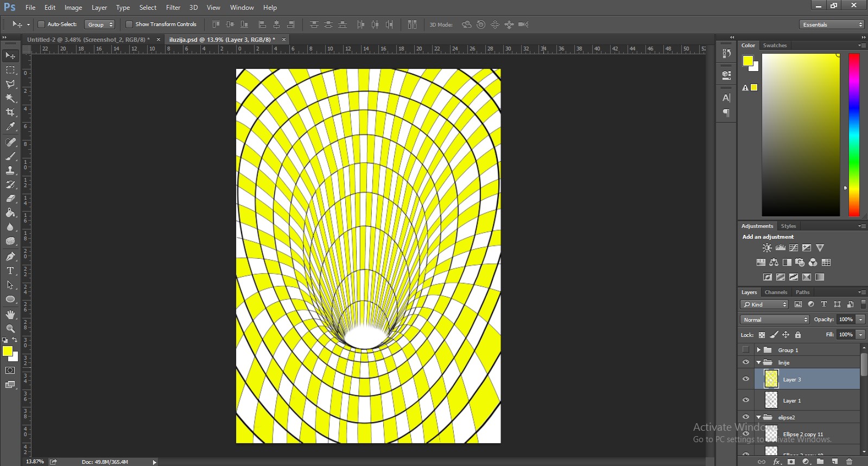Switch to Untitled-2 document tab
The image size is (868, 466).
(x=88, y=40)
